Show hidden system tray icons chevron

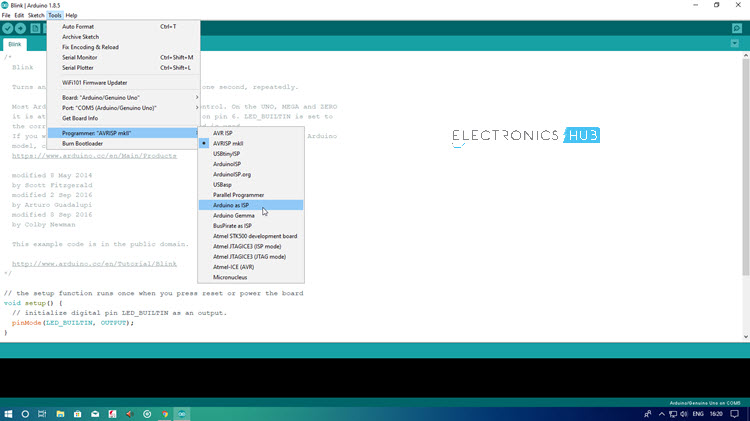coord(662,414)
